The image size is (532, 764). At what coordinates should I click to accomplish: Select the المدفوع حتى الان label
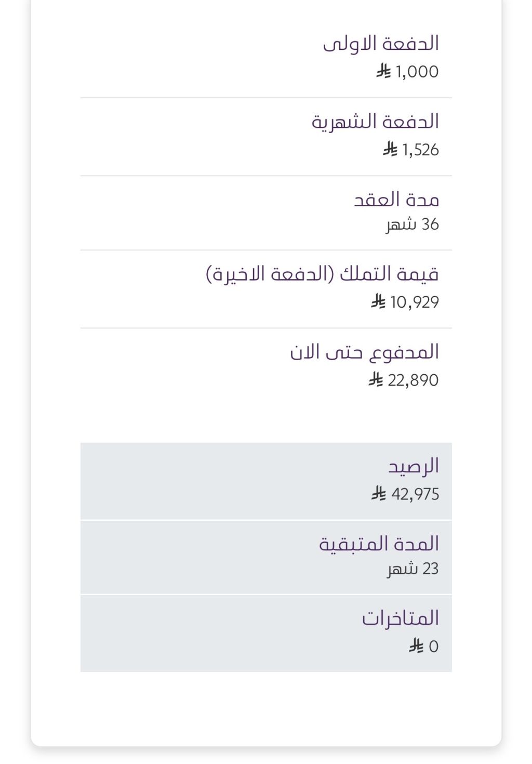click(x=364, y=352)
